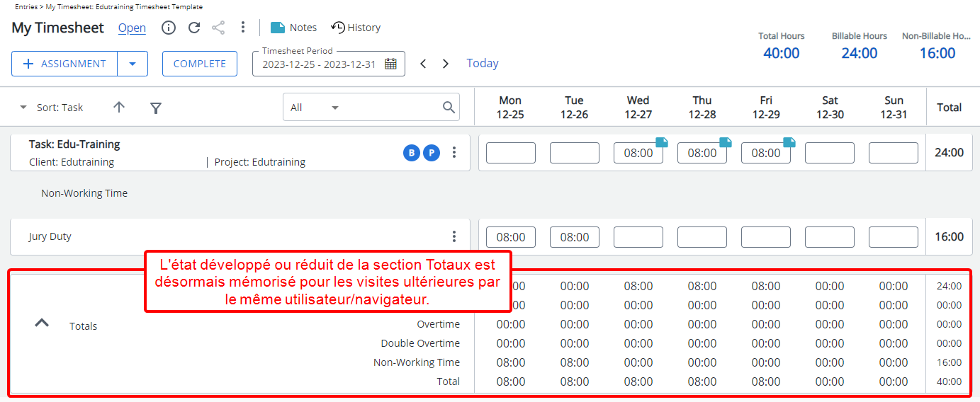Screen dimensions: 980x402
Task: Open the Notes panel
Action: [293, 28]
